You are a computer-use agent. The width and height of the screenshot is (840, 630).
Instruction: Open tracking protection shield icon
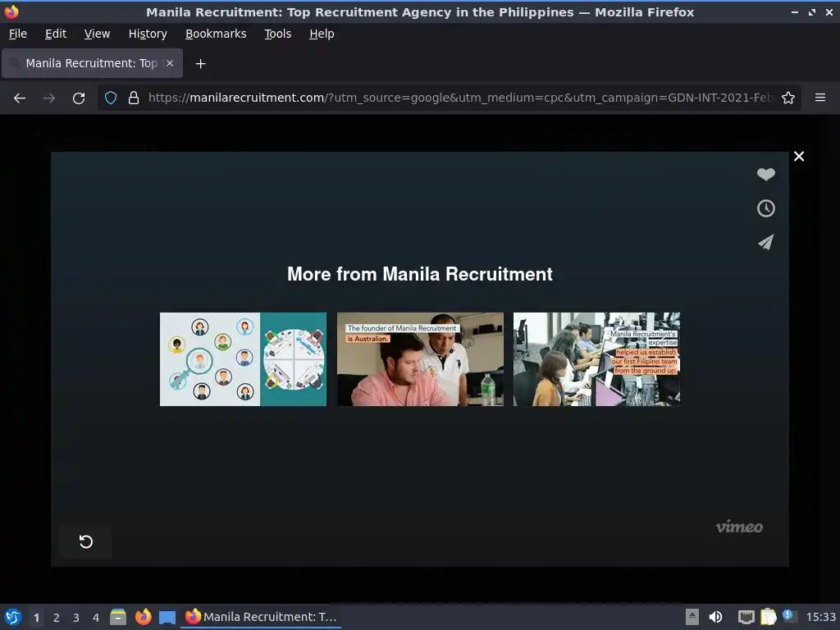coord(111,98)
